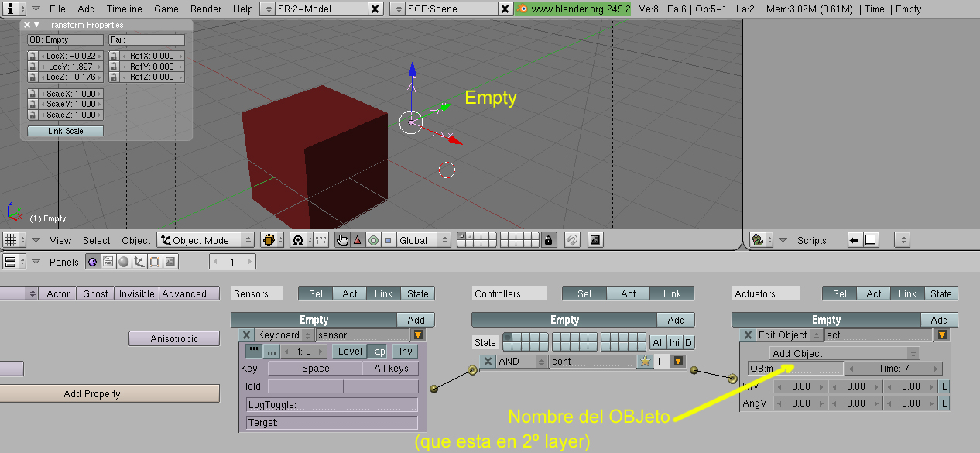Click Add in the Sensors column
The width and height of the screenshot is (980, 453).
[416, 320]
